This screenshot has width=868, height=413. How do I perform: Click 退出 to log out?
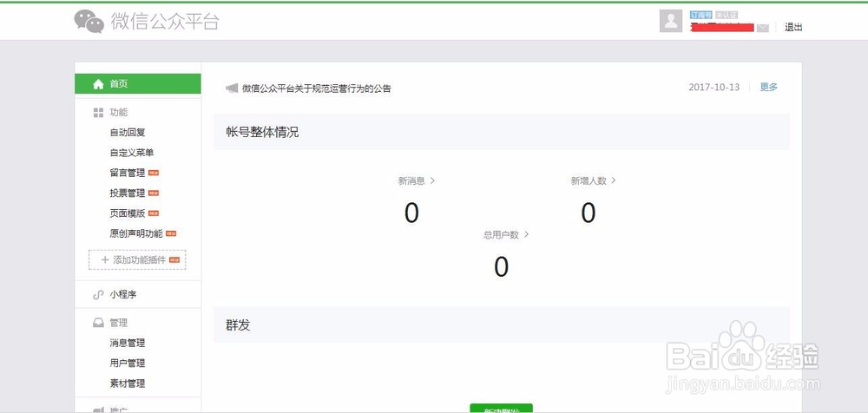point(793,27)
